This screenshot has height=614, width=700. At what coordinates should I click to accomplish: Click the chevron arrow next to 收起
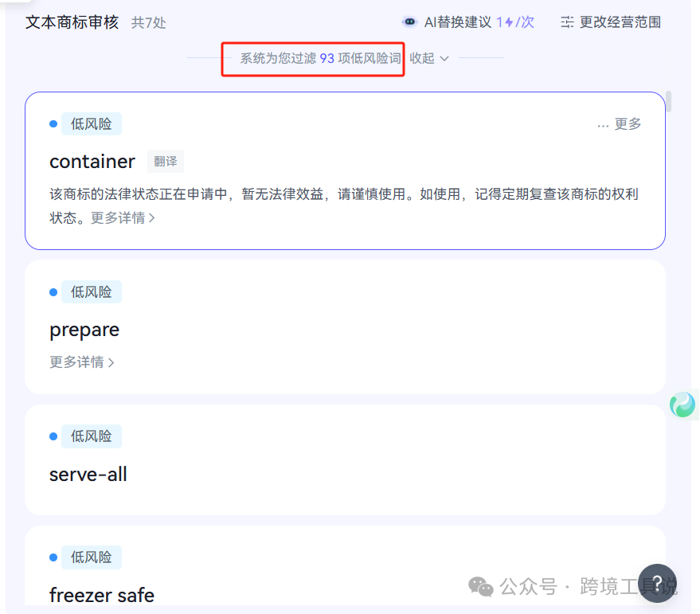point(444,58)
